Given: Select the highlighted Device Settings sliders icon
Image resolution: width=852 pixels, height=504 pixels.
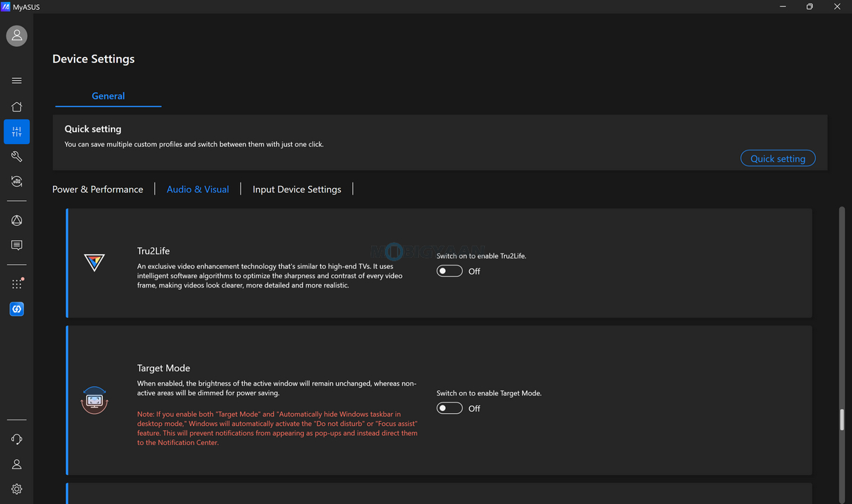Looking at the screenshot, I should (x=17, y=132).
